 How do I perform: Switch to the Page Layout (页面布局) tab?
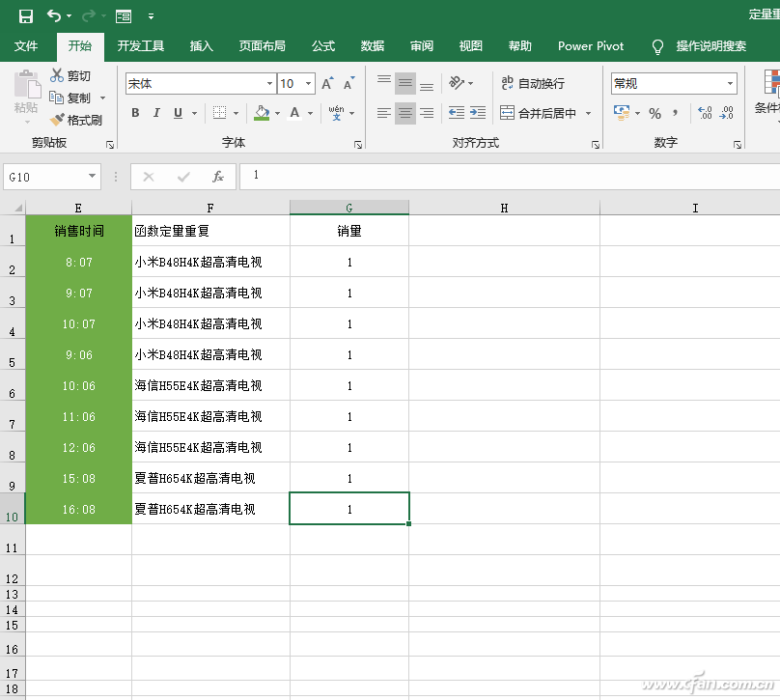[x=263, y=46]
